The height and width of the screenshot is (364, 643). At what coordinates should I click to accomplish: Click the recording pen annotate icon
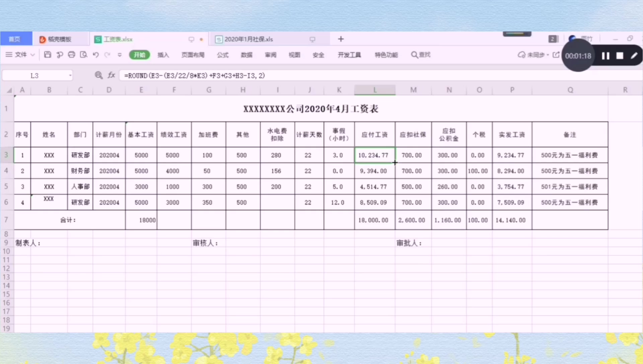(634, 56)
